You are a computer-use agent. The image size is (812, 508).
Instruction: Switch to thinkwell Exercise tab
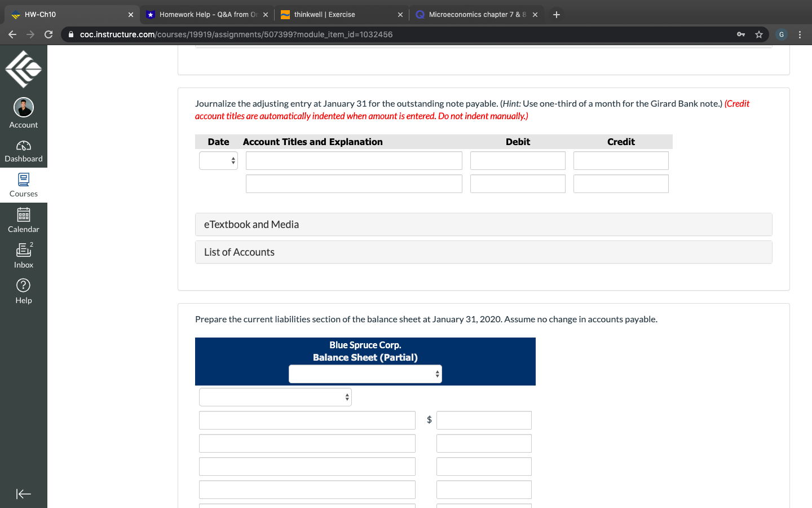pyautogui.click(x=341, y=15)
